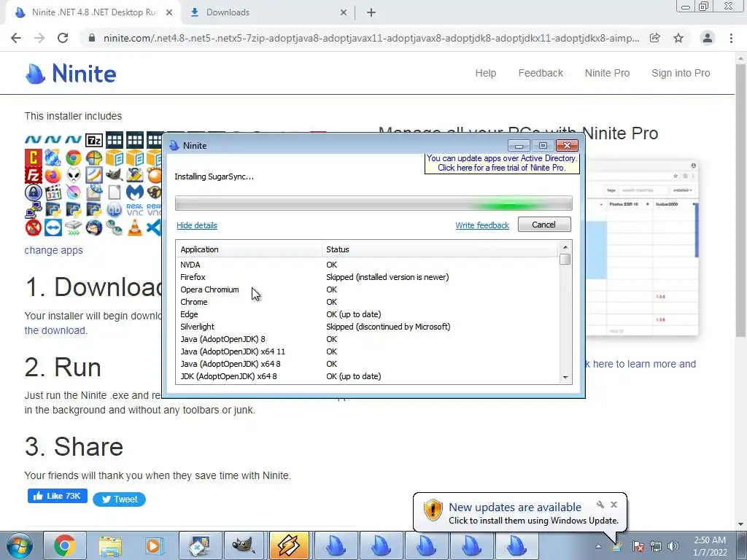Open Windows Explorer from the taskbar
The width and height of the screenshot is (747, 560).
point(110,545)
